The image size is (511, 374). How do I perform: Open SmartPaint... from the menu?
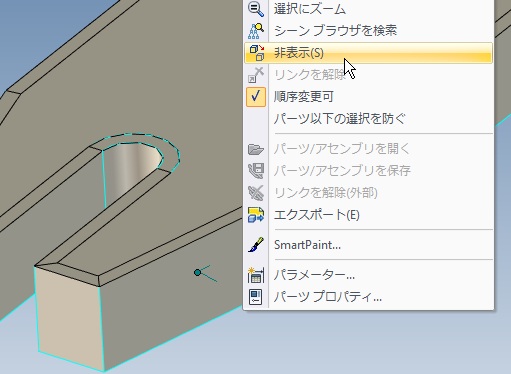tap(368, 245)
